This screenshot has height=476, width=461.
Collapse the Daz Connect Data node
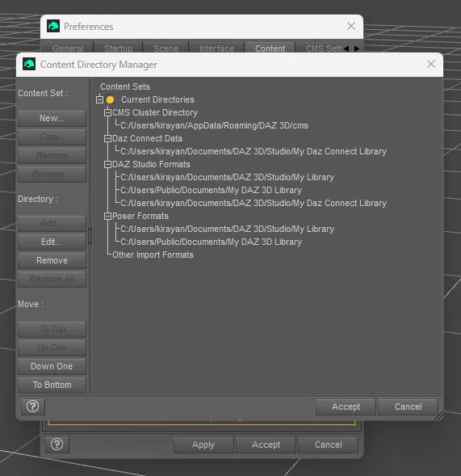point(107,138)
